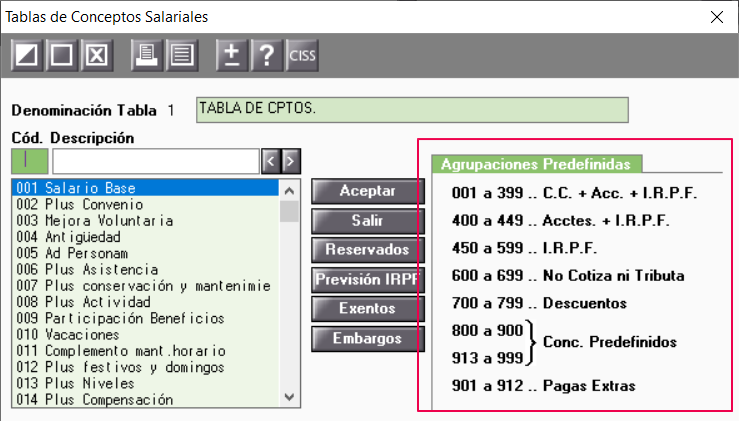Click the list scrollbar up arrow
This screenshot has height=421, width=739.
pos(289,190)
